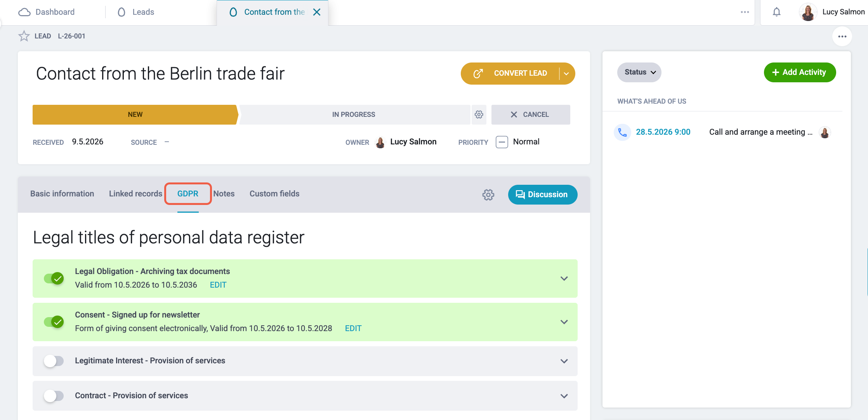Turn off Consent newsletter signup toggle
Screen dimensions: 868x420
click(54, 322)
